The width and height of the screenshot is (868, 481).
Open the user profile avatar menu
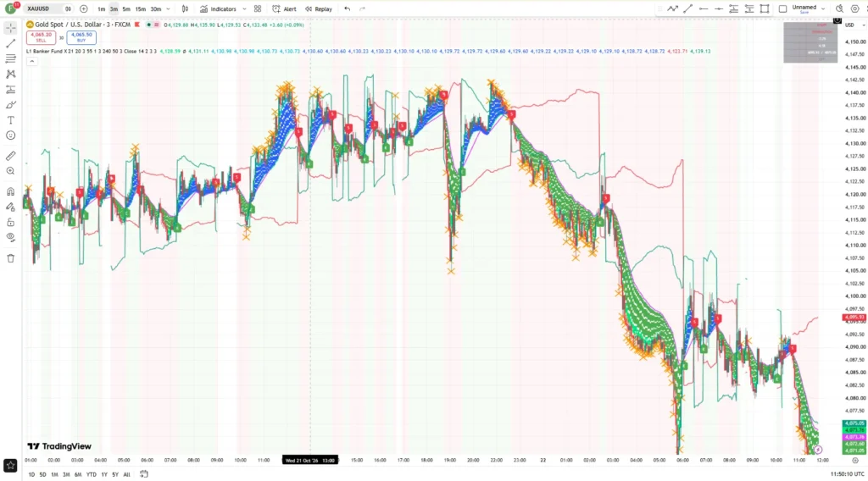[10, 8]
